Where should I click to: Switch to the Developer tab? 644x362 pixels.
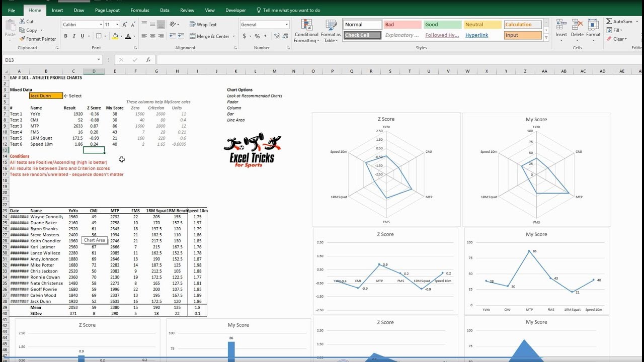tap(235, 10)
